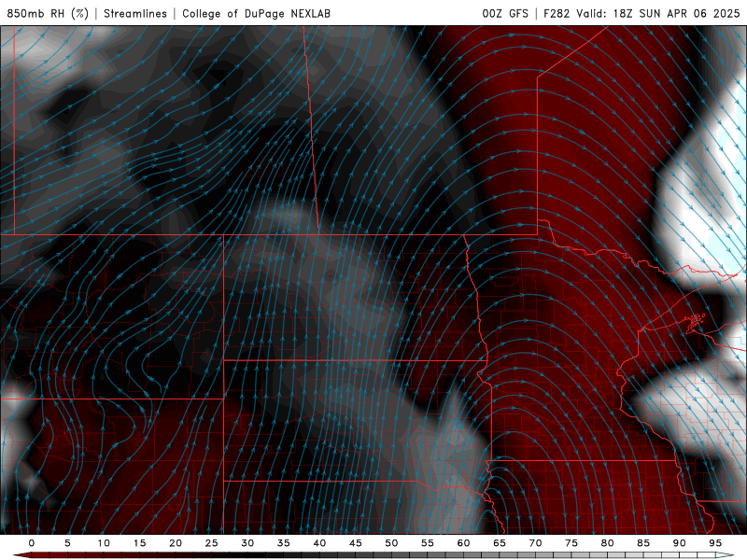Click the colorbar value label 30

(x=247, y=543)
